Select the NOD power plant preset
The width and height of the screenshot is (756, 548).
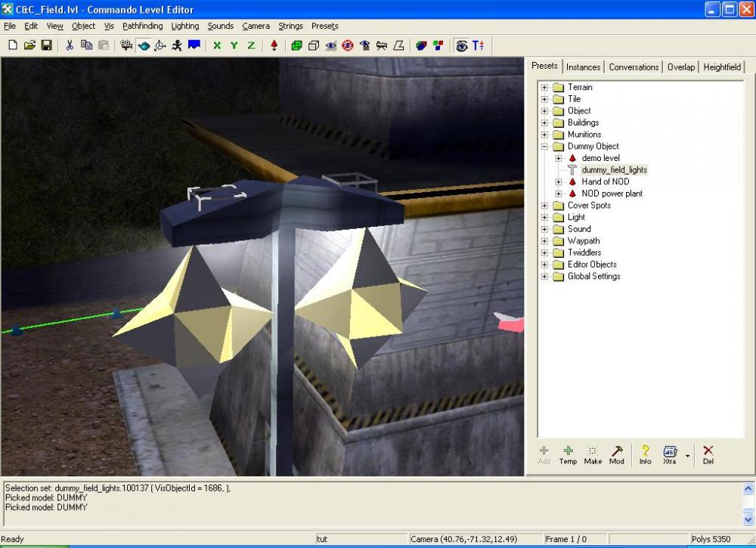click(612, 194)
